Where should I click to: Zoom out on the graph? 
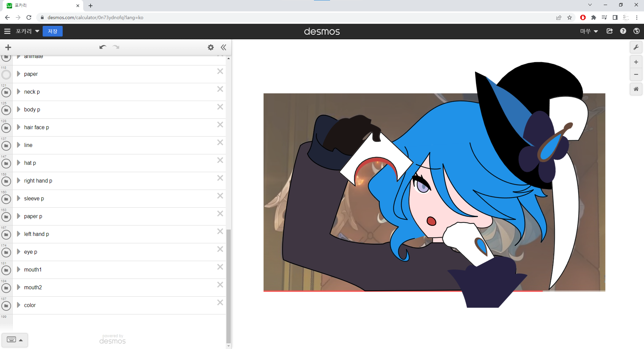pyautogui.click(x=636, y=74)
